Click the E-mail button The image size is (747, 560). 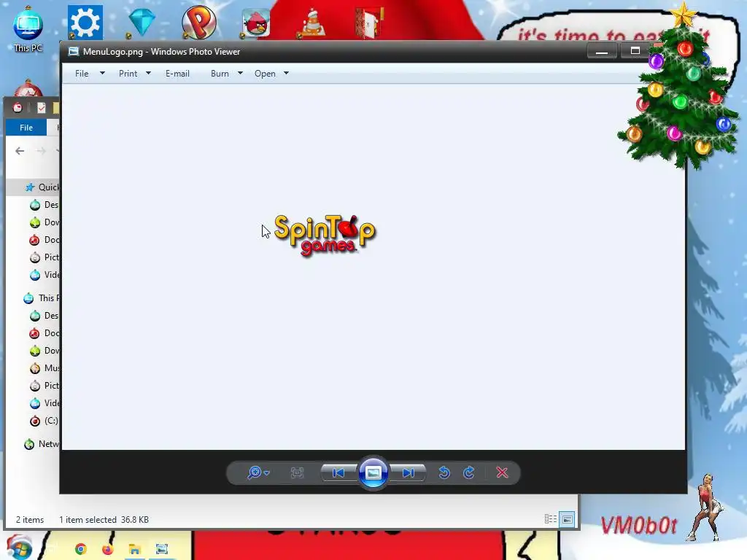tap(177, 74)
